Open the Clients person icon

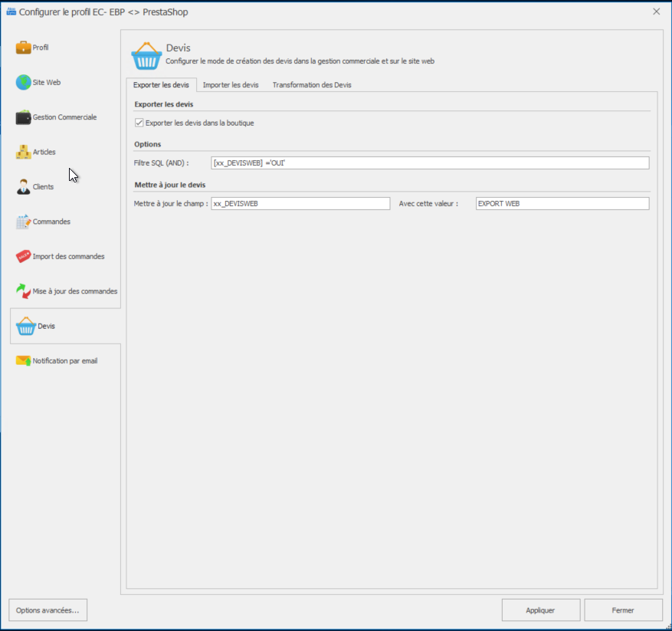23,187
